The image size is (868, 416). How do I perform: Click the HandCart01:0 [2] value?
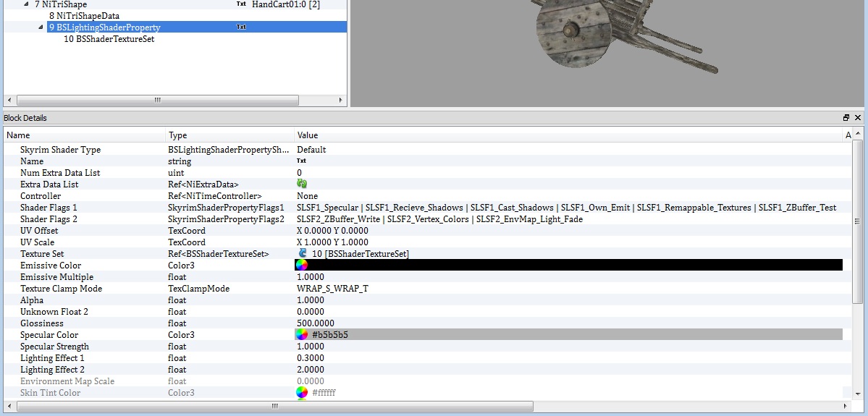coord(286,4)
